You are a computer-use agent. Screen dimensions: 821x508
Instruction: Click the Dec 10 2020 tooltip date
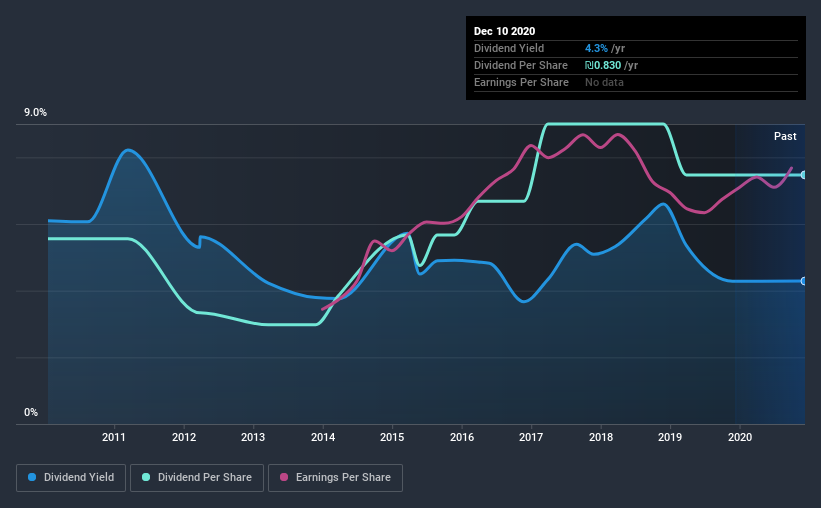coord(504,31)
